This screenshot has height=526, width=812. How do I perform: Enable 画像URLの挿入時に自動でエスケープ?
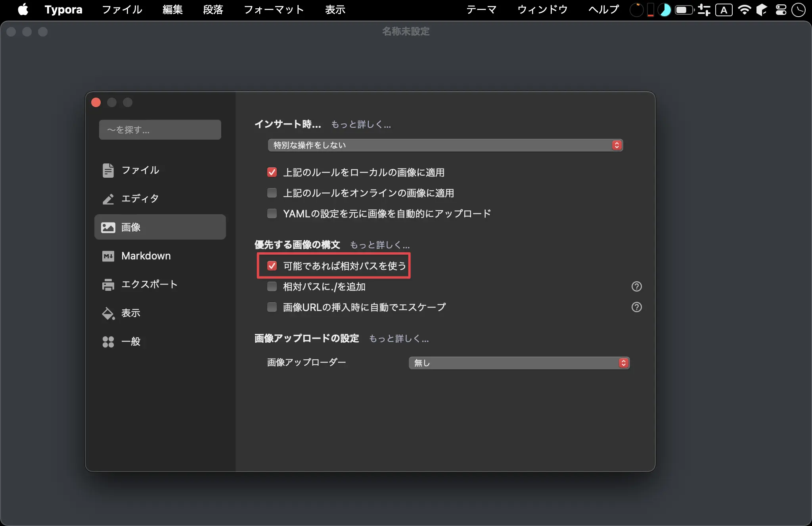[x=272, y=307]
